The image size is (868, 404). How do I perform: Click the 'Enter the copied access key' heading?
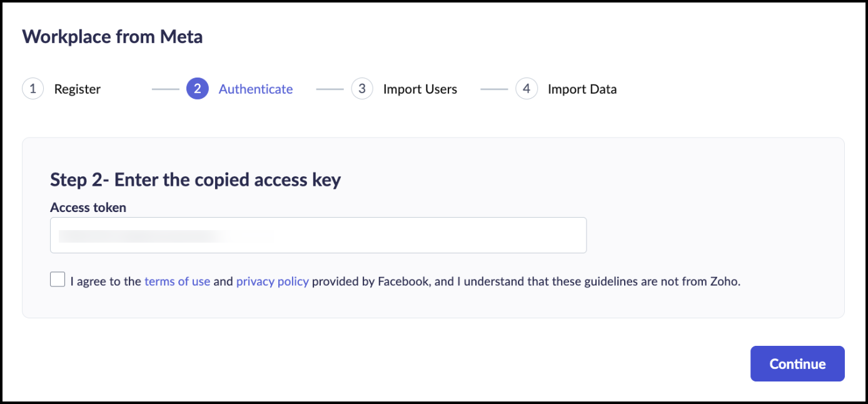coord(195,180)
